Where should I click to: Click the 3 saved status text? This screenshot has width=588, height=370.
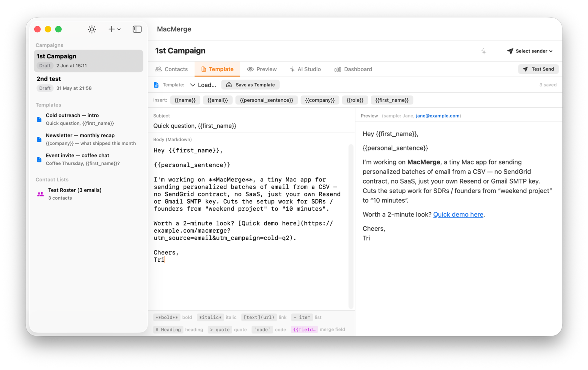coord(548,85)
